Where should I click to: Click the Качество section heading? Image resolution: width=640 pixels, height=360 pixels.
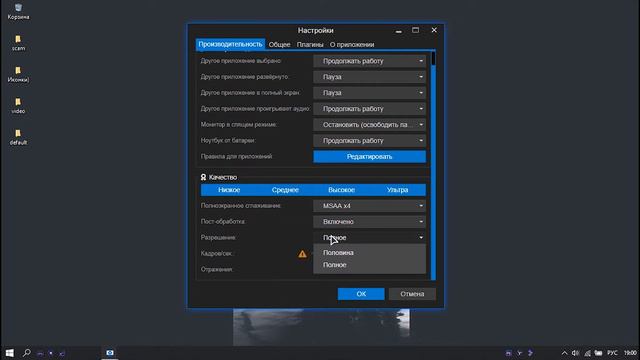(x=223, y=177)
